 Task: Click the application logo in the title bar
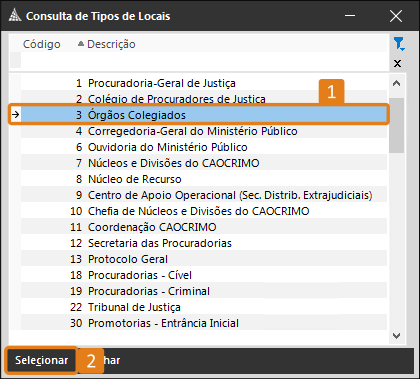15,16
